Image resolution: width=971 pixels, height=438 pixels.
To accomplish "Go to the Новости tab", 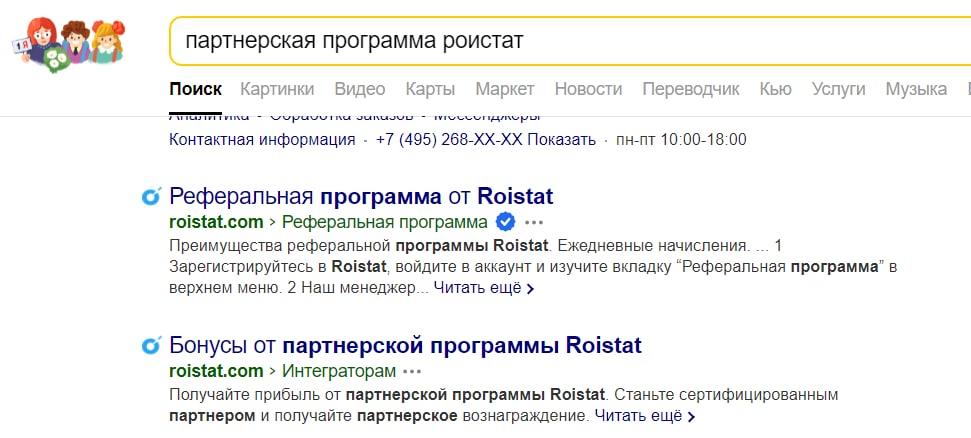I will tap(588, 89).
